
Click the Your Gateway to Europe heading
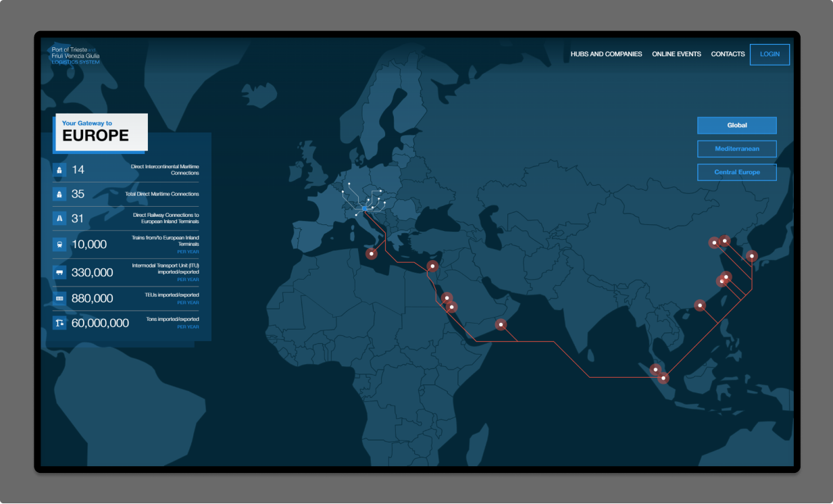pos(101,131)
